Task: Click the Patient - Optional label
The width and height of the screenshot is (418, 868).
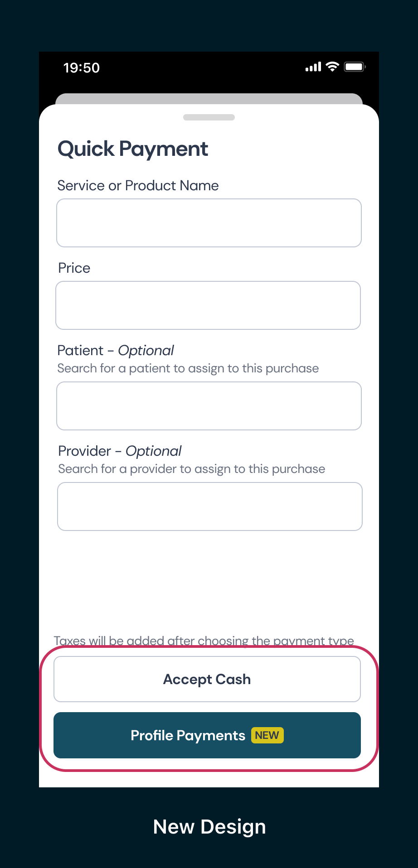Action: point(116,351)
